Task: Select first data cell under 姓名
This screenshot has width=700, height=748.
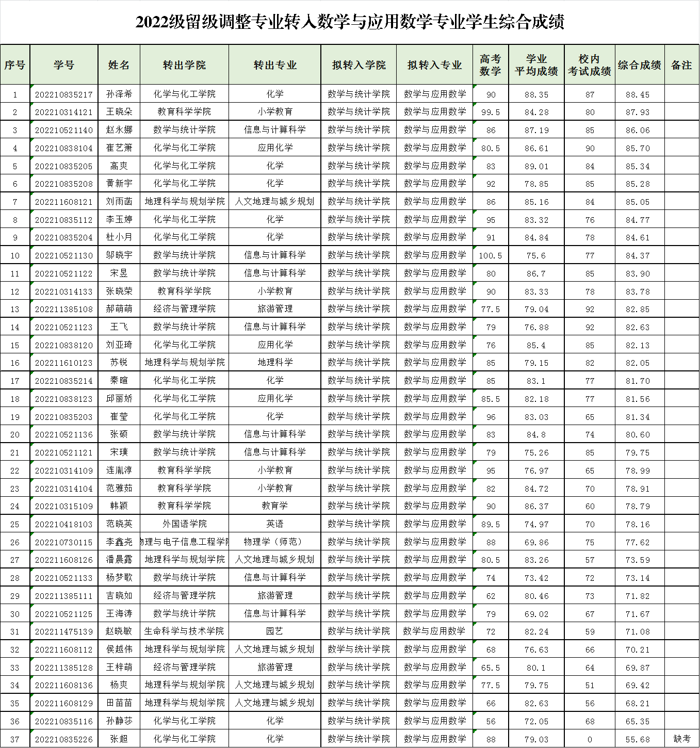Action: point(119,93)
